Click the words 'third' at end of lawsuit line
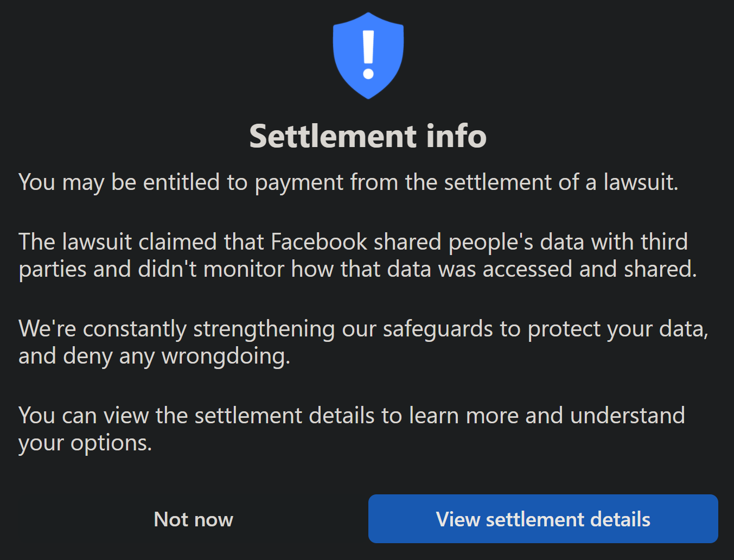 [664, 242]
